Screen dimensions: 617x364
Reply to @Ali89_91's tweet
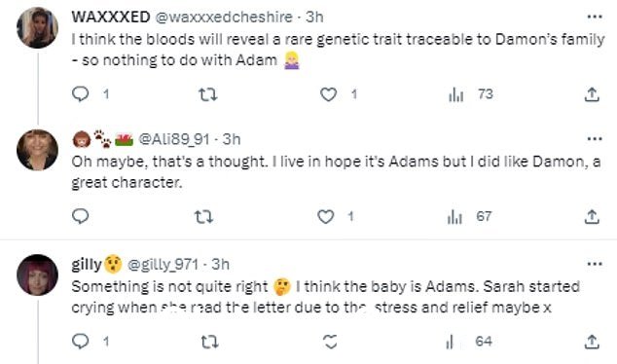click(x=81, y=216)
